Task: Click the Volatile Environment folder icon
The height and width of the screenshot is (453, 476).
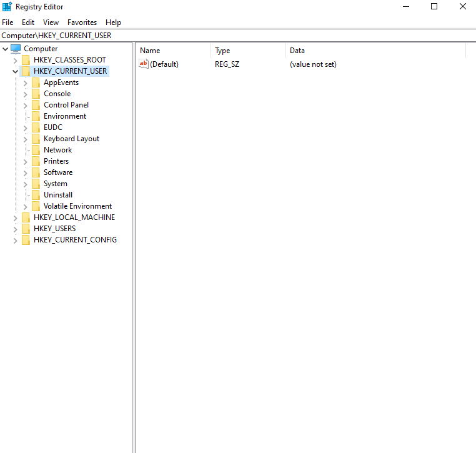Action: [x=36, y=206]
